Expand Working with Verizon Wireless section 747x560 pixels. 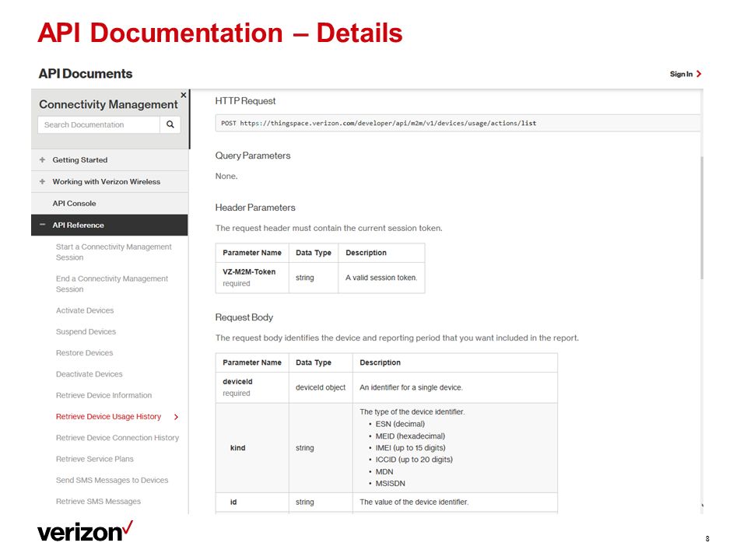(42, 181)
